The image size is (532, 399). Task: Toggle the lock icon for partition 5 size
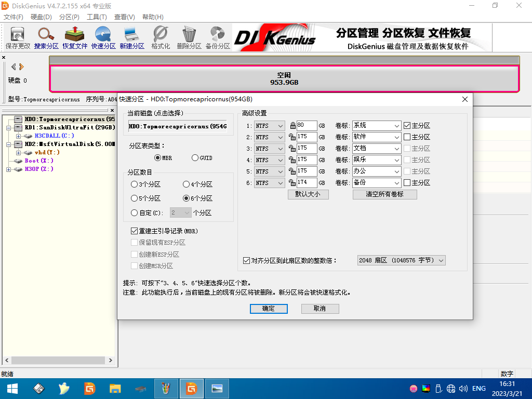pos(292,171)
